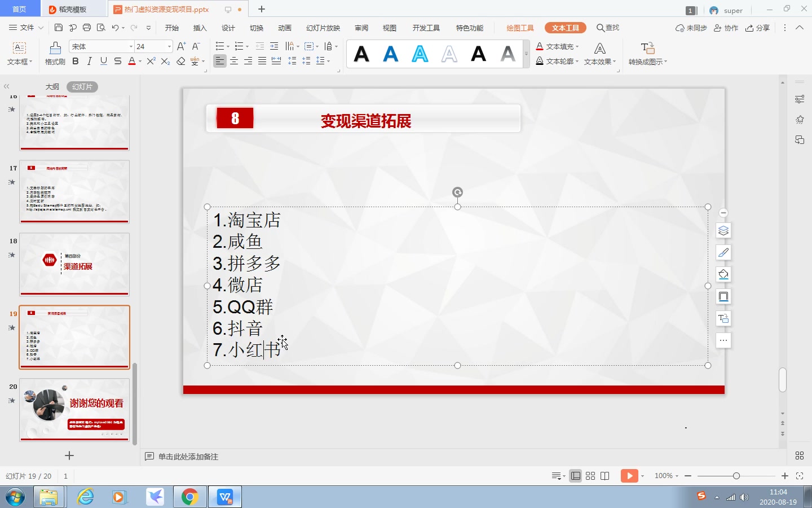This screenshot has height=508, width=812.
Task: Select left text alignment
Action: coord(220,61)
